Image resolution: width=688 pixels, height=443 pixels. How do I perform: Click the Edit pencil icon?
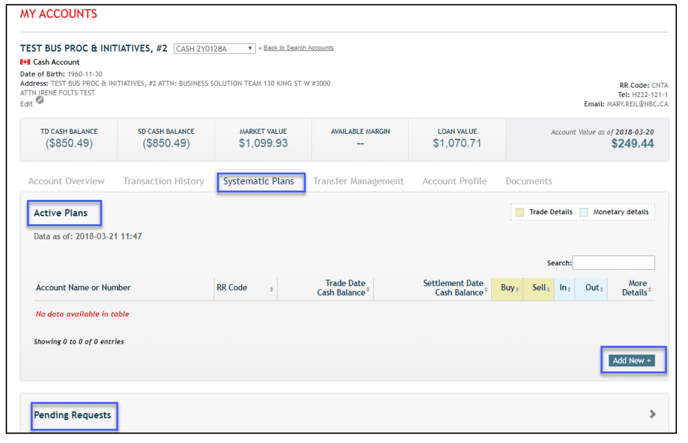point(40,100)
